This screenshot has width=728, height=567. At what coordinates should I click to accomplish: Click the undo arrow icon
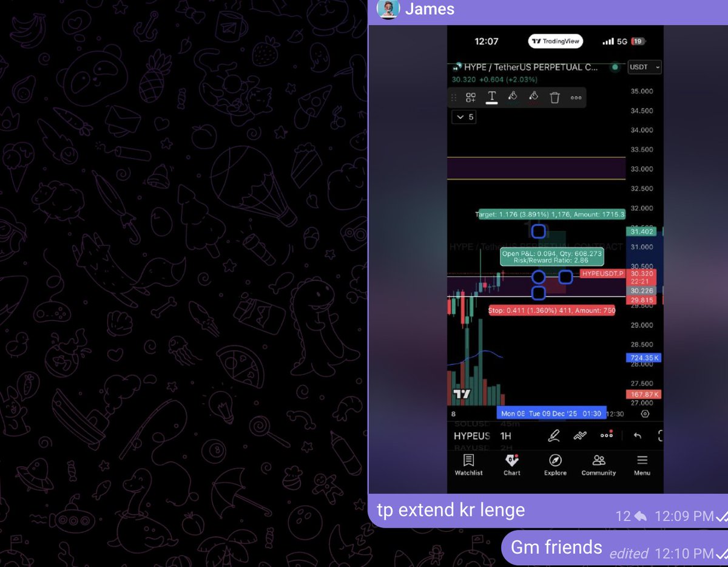point(637,435)
